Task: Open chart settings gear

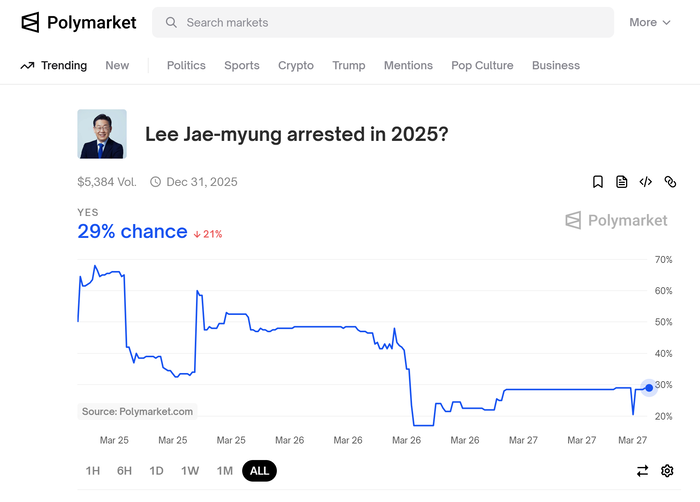Action: (667, 471)
